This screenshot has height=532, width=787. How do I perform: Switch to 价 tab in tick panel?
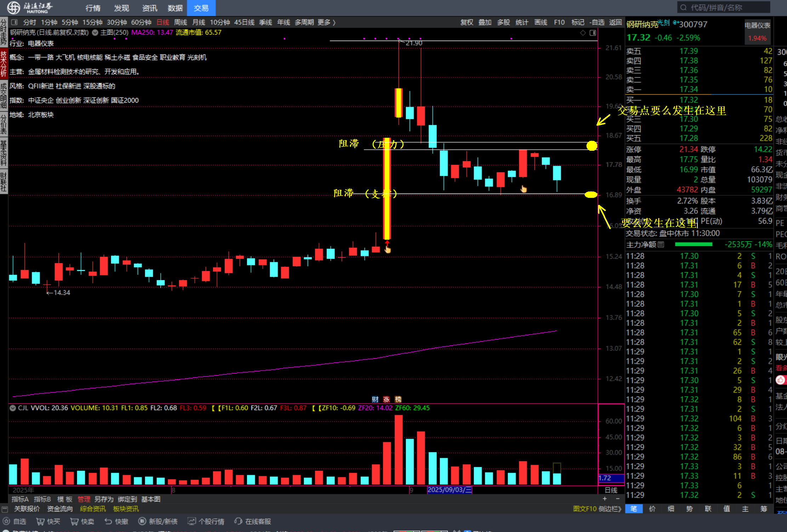[x=652, y=509]
